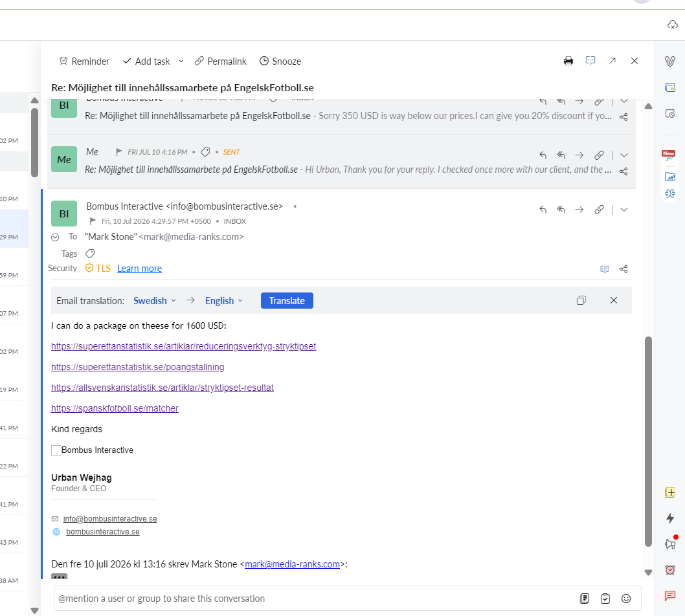Viewport: 685px width, 616px height.
Task: Open the Add task dropdown arrow
Action: pyautogui.click(x=181, y=61)
